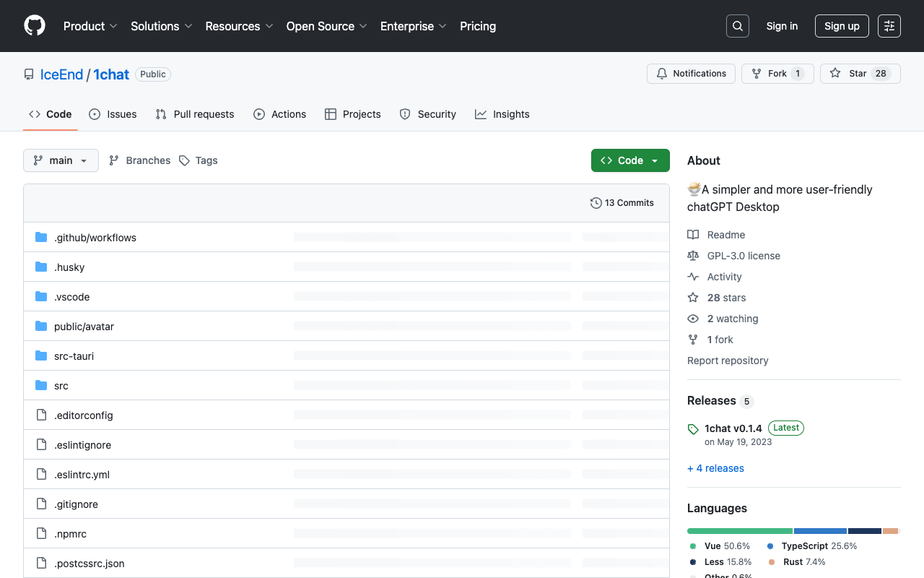Click the history clock icon by 13 Commits
924x578 pixels.
coord(596,203)
